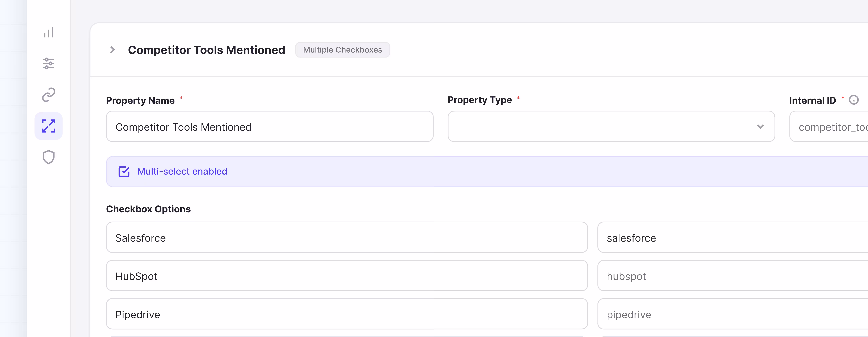Screen dimensions: 868x337
Task: Click the Salesforce option label field
Action: point(347,237)
